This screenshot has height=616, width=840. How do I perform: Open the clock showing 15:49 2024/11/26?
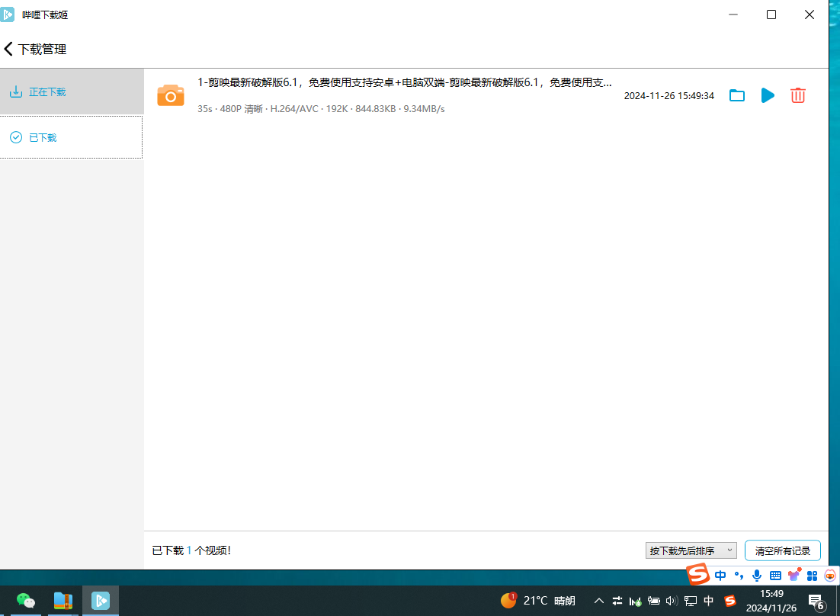pos(771,601)
